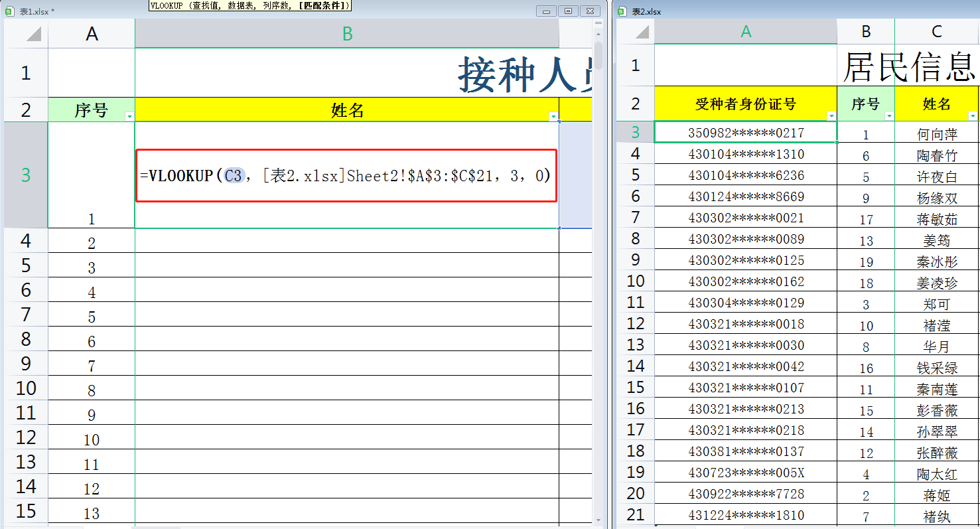Select the cell containing 何向萍
Screen dimensions: 980x529
pyautogui.click(x=936, y=131)
